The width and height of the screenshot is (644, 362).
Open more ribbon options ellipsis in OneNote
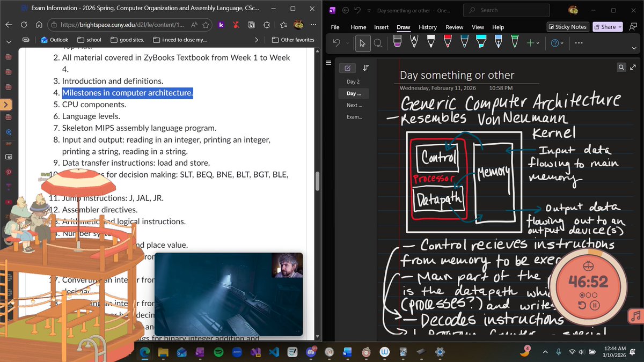tap(579, 43)
